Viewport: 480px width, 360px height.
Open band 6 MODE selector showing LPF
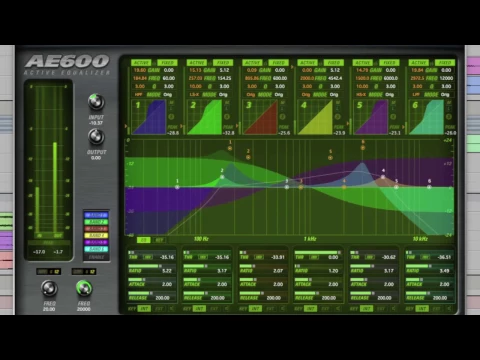416,95
